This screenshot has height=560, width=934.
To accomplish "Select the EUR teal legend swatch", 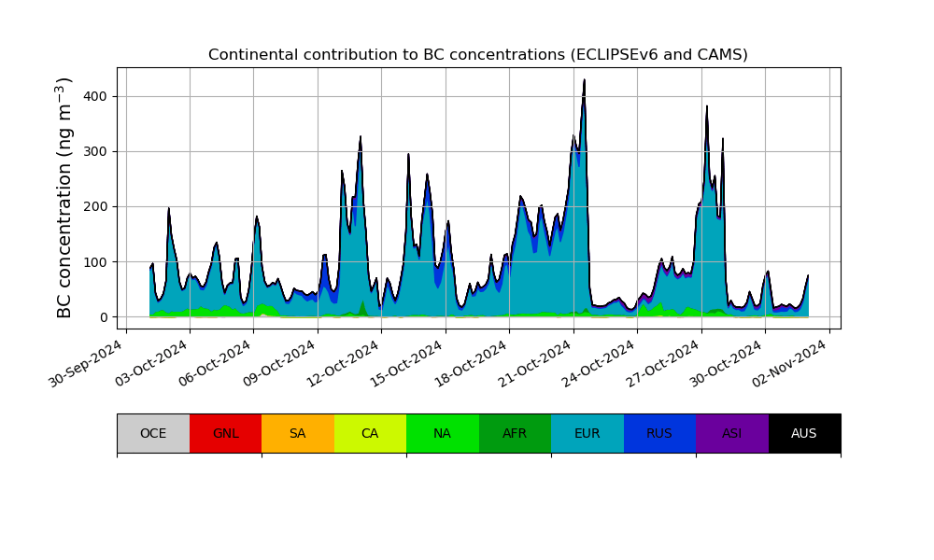I will 587,433.
